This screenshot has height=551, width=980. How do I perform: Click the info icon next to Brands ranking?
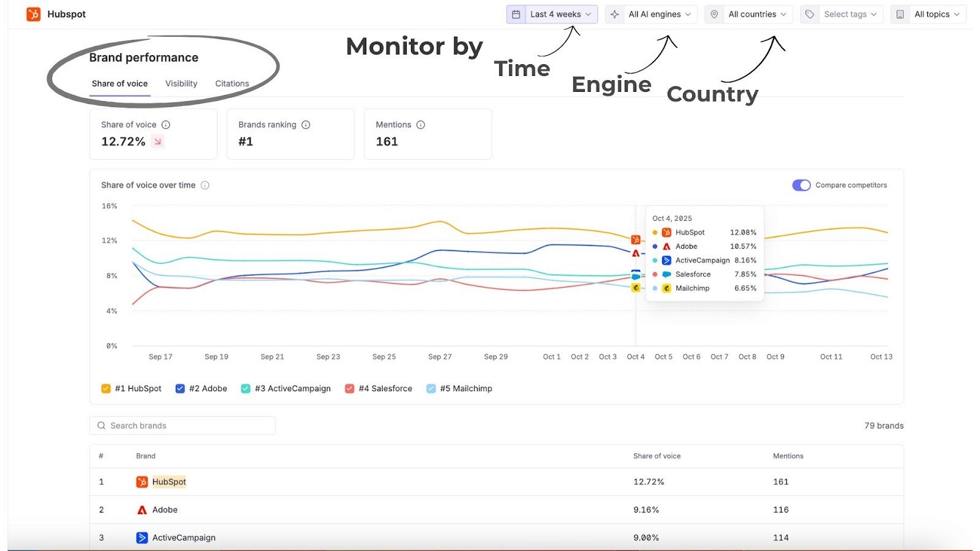[306, 125]
